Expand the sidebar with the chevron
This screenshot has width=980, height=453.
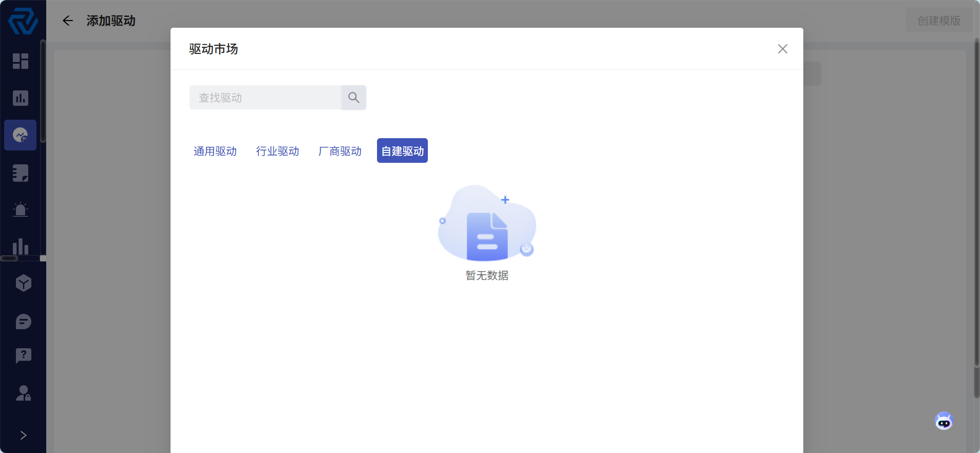(23, 436)
